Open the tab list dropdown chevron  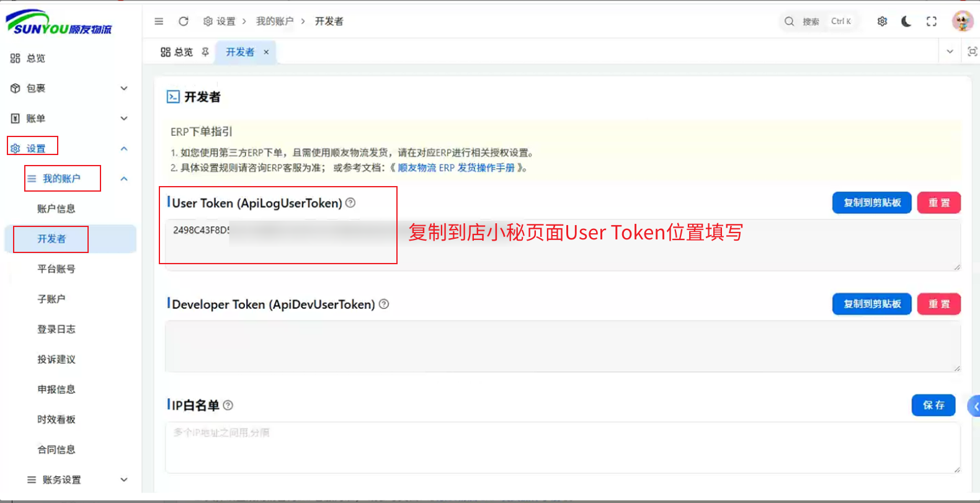950,51
